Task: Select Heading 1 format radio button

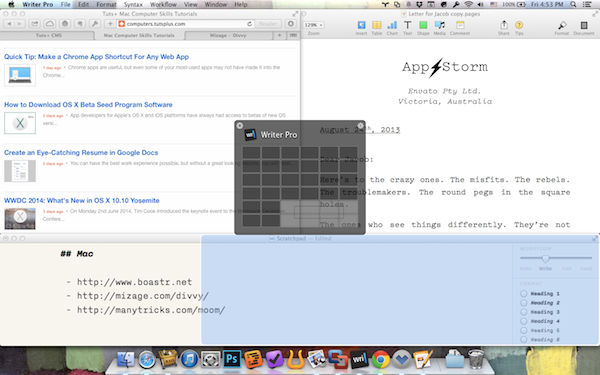Action: [523, 294]
